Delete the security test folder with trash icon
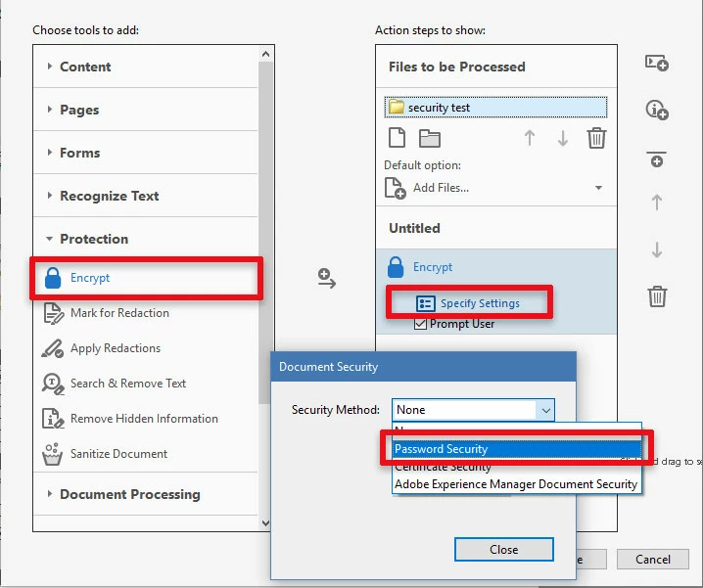Viewport: 703px width, 588px height. click(x=596, y=138)
